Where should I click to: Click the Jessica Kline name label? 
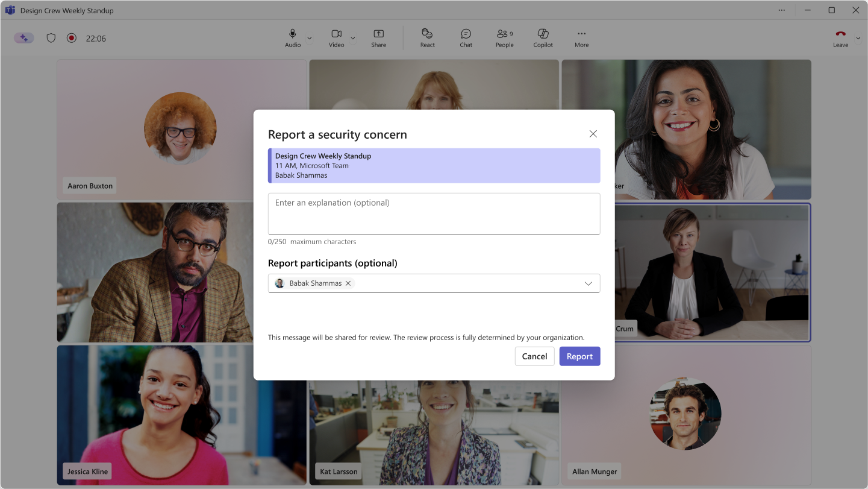click(x=88, y=472)
